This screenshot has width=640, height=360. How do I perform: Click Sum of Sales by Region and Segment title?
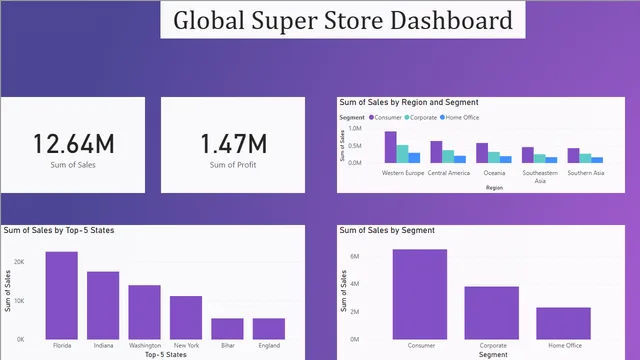pos(409,102)
